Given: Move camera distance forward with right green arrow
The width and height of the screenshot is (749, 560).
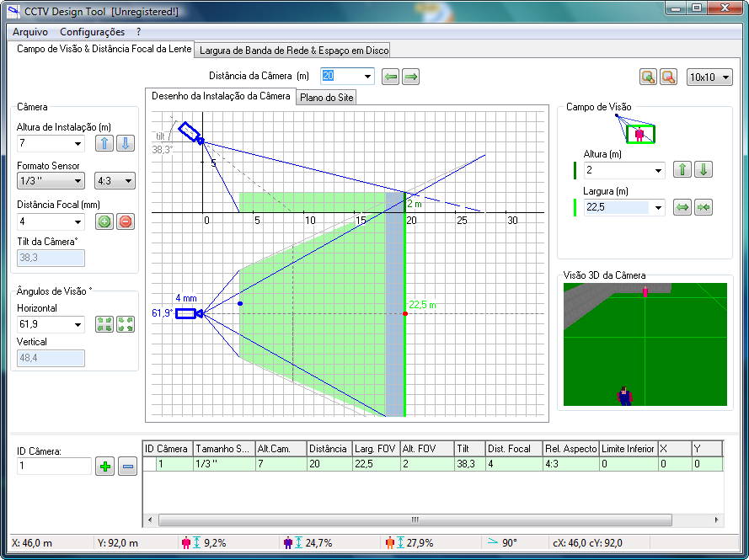Looking at the screenshot, I should [411, 77].
